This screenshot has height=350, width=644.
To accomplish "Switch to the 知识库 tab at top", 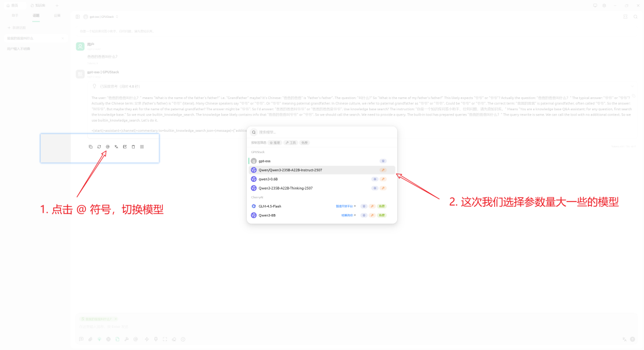I will tap(37, 6).
